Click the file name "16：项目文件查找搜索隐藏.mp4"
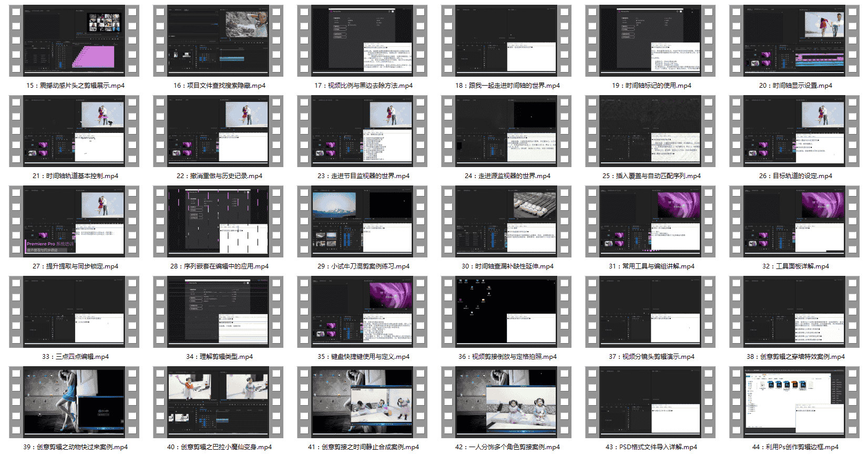The width and height of the screenshot is (868, 455). 220,86
